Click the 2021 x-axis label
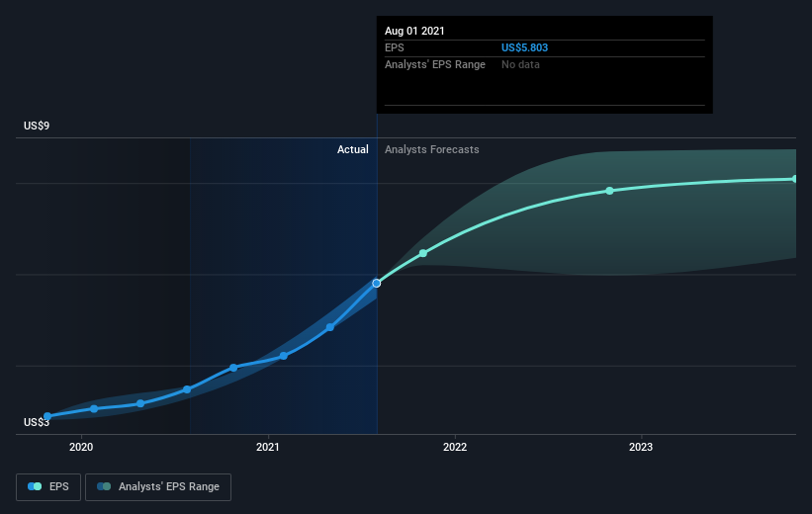Screen dimensions: 812x514 pyautogui.click(x=268, y=447)
